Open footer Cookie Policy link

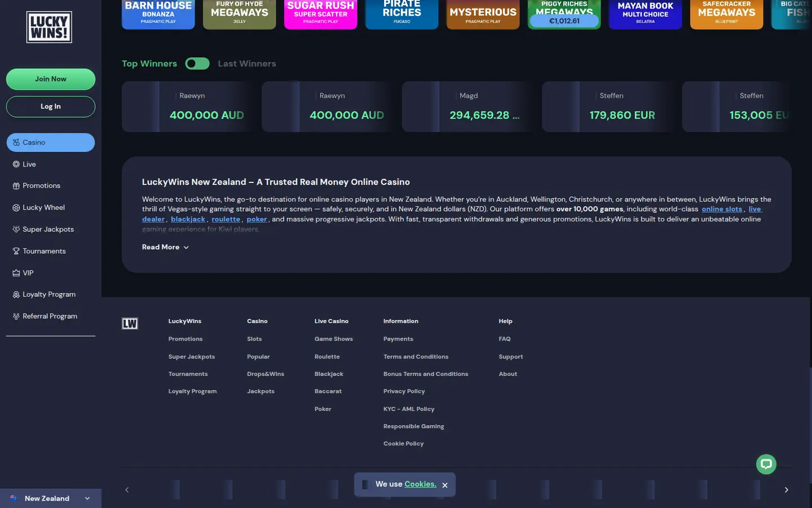404,444
